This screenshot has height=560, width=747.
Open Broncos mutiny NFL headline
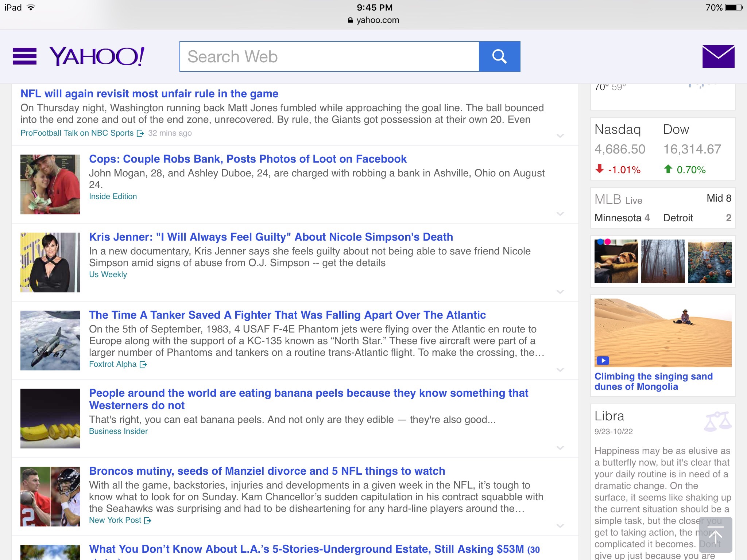pos(267,471)
